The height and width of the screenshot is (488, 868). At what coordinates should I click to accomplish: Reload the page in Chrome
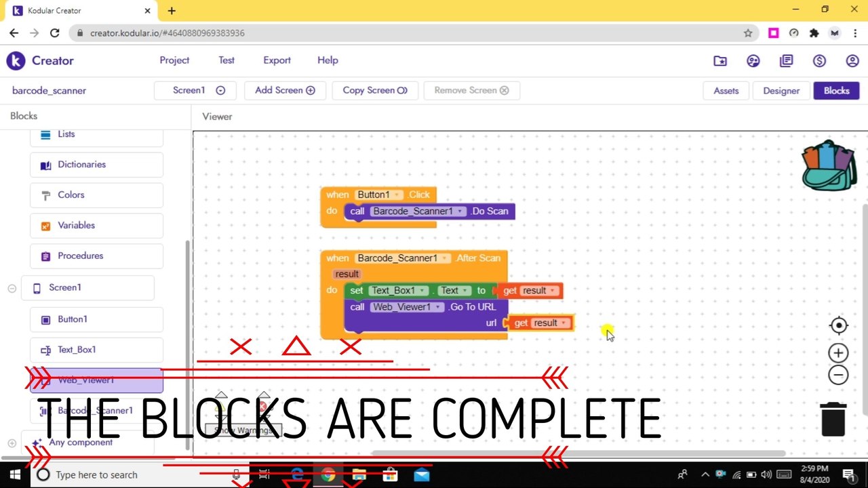point(55,33)
